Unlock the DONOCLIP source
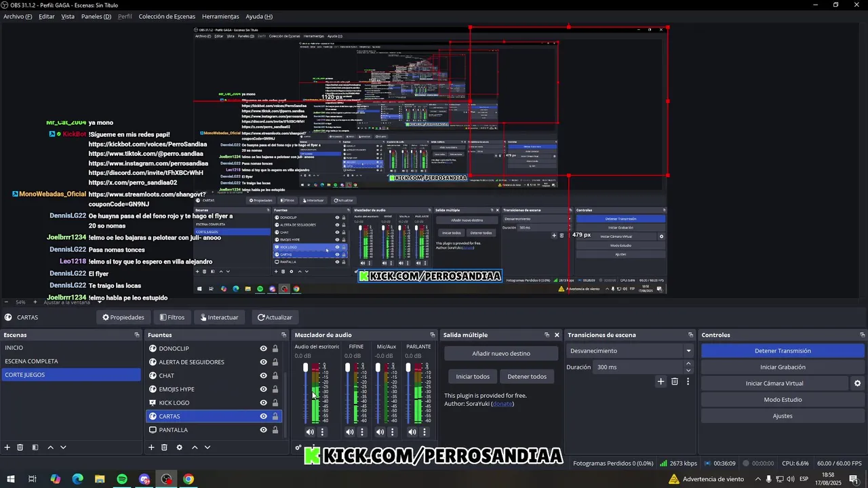 click(x=275, y=348)
